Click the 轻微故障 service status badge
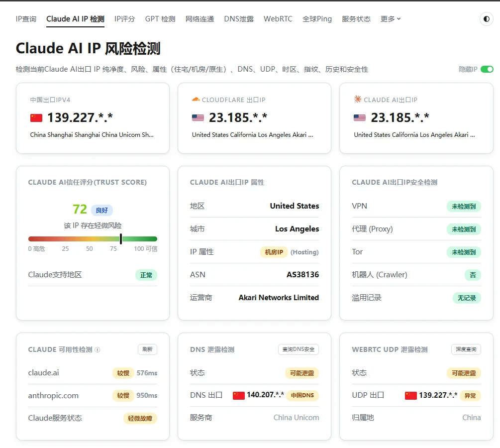This screenshot has height=448, width=500. click(140, 418)
